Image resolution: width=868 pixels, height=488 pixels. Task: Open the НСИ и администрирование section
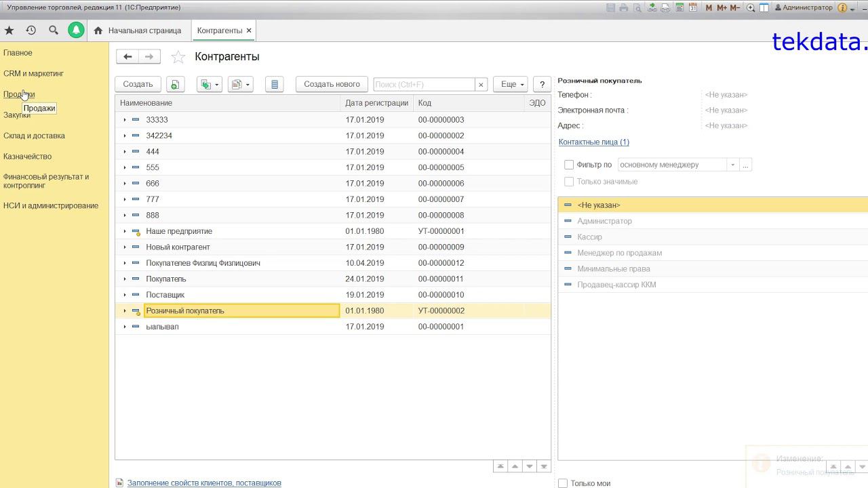point(51,205)
